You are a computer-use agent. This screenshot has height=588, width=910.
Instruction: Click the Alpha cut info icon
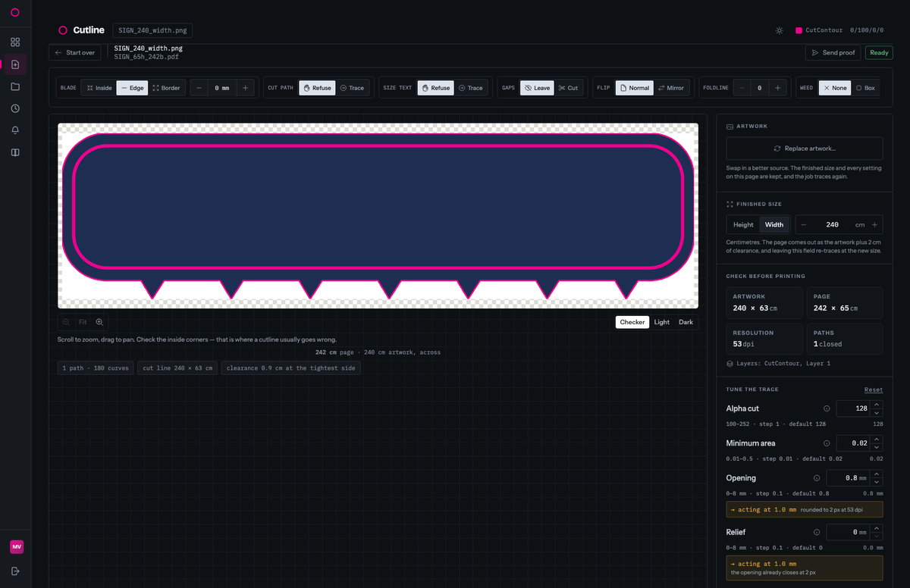[x=827, y=408]
